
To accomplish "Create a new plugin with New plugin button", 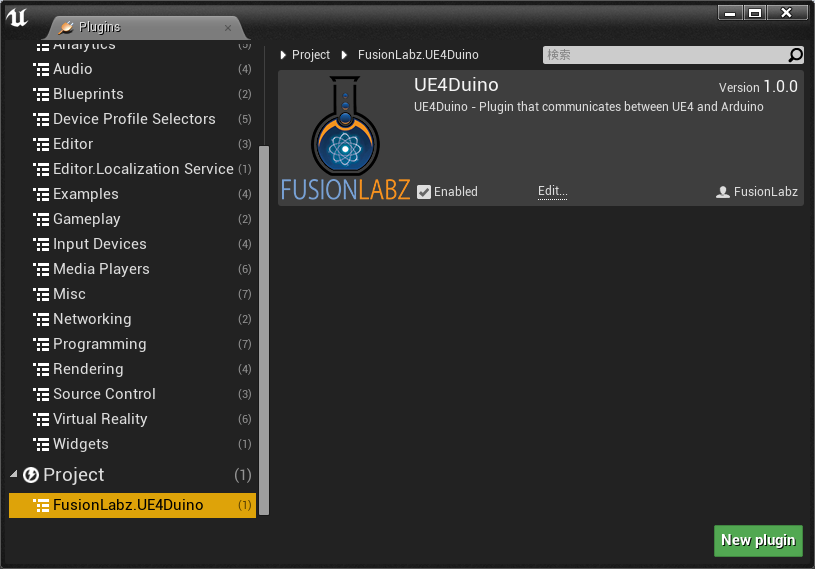I will 758,540.
